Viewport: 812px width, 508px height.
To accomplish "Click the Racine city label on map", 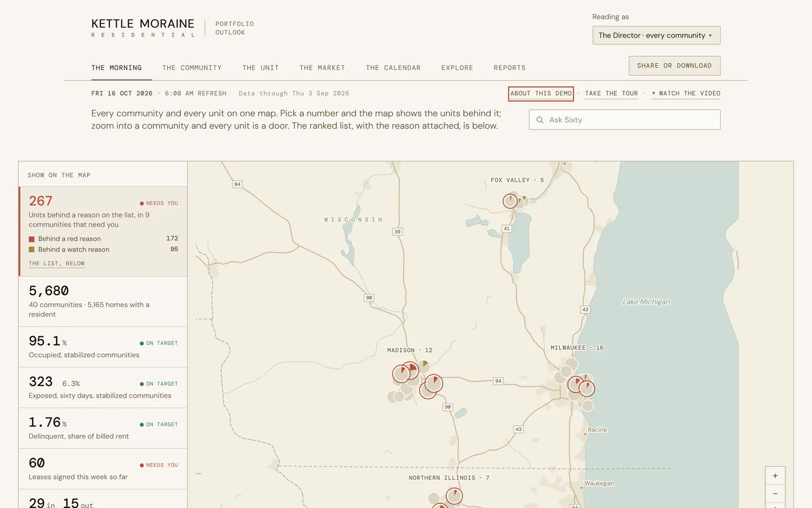I will (x=597, y=430).
